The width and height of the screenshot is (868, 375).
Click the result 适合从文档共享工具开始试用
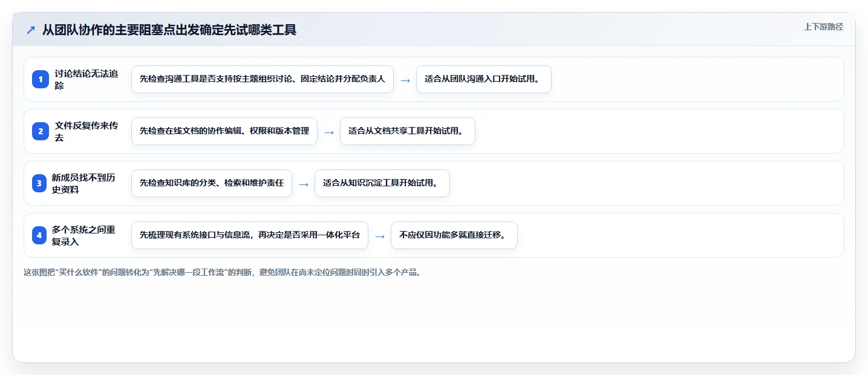pos(408,131)
